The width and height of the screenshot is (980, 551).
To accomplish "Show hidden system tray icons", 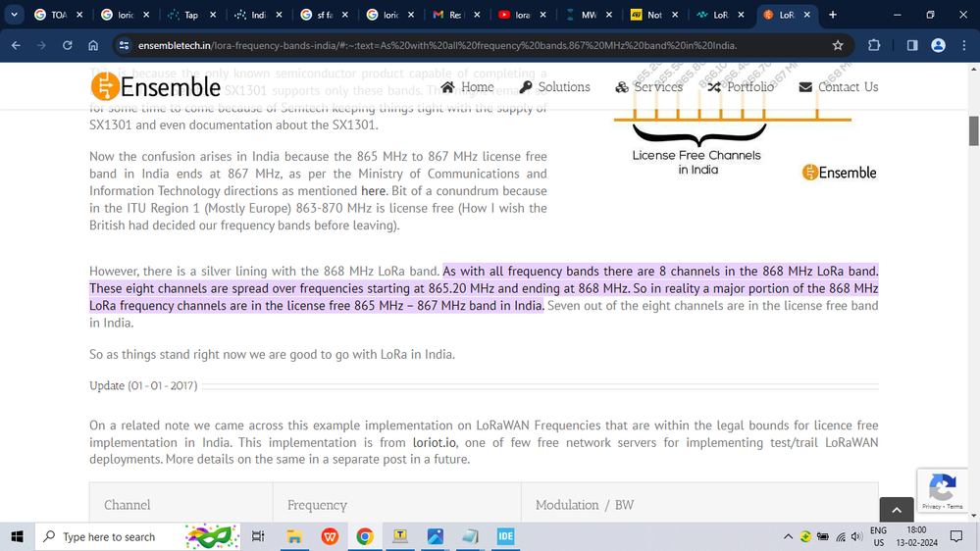I will [788, 536].
